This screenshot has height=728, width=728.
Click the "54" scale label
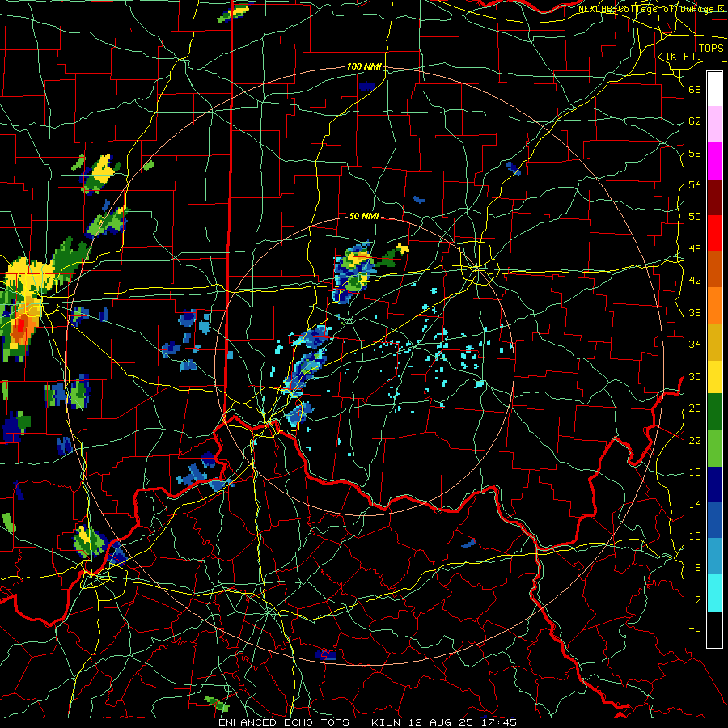(695, 184)
